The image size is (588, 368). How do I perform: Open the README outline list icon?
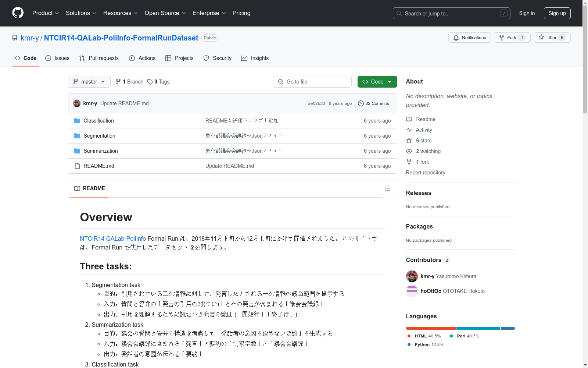point(387,189)
